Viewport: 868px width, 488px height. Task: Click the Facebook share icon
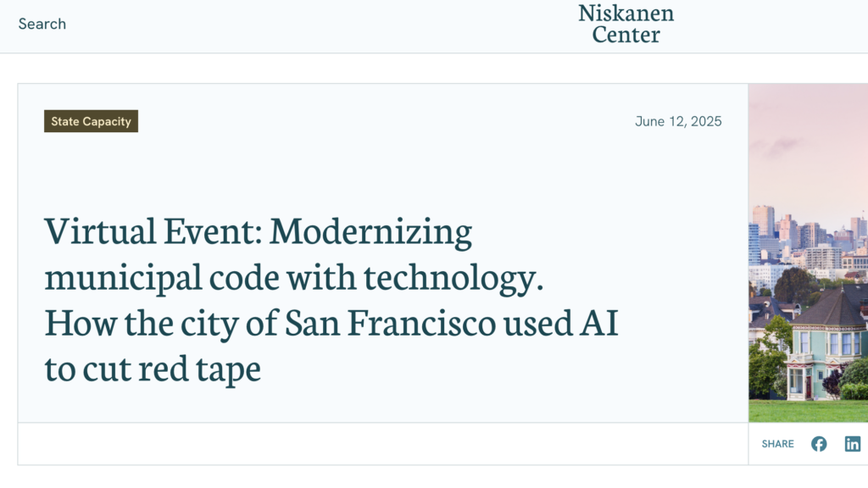coord(819,444)
